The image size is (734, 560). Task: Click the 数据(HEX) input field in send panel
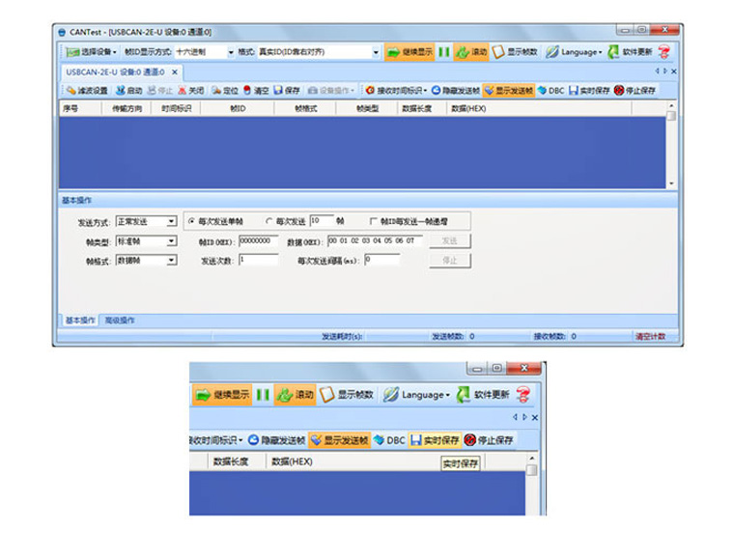point(375,240)
